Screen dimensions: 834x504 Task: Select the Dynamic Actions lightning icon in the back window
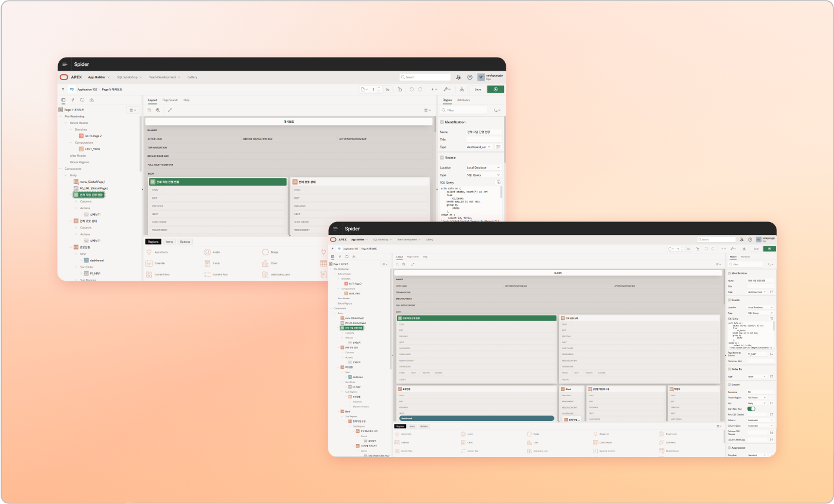[72, 100]
